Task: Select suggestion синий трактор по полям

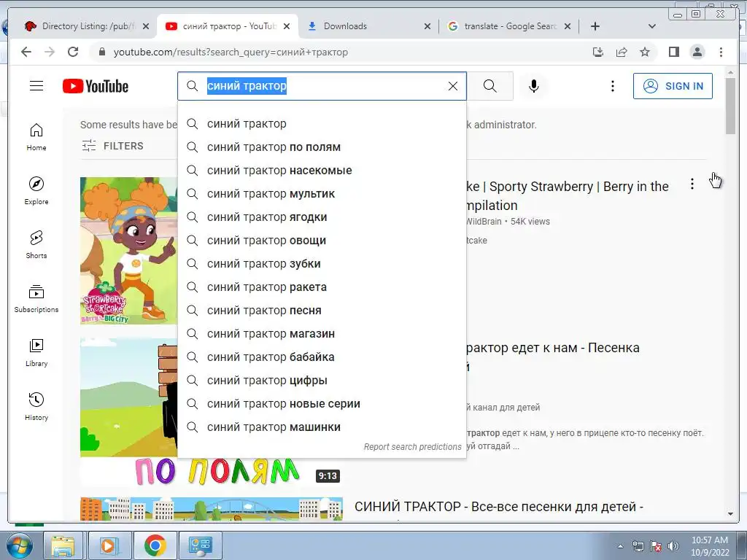Action: [x=322, y=147]
